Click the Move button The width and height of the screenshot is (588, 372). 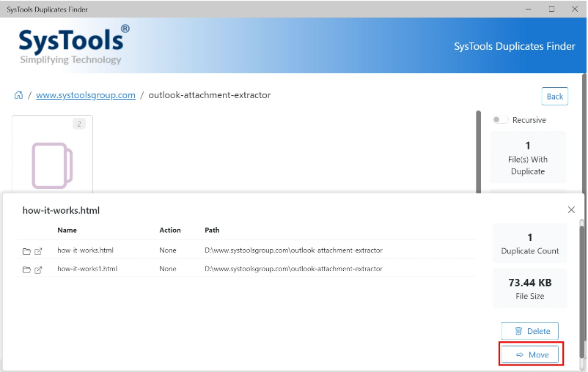click(530, 354)
